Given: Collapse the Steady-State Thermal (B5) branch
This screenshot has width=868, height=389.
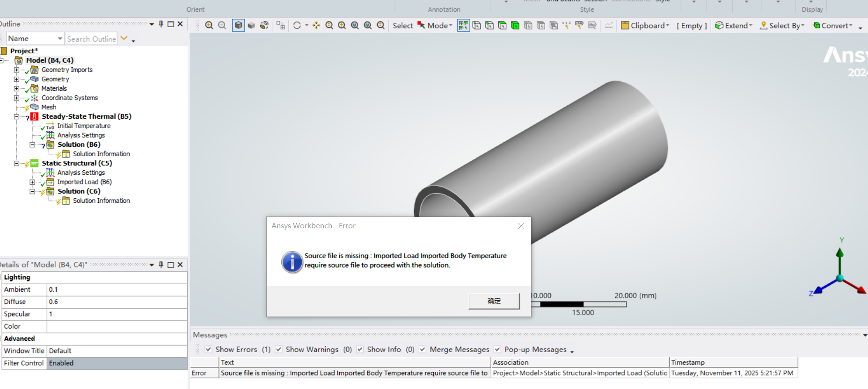Looking at the screenshot, I should [16, 117].
